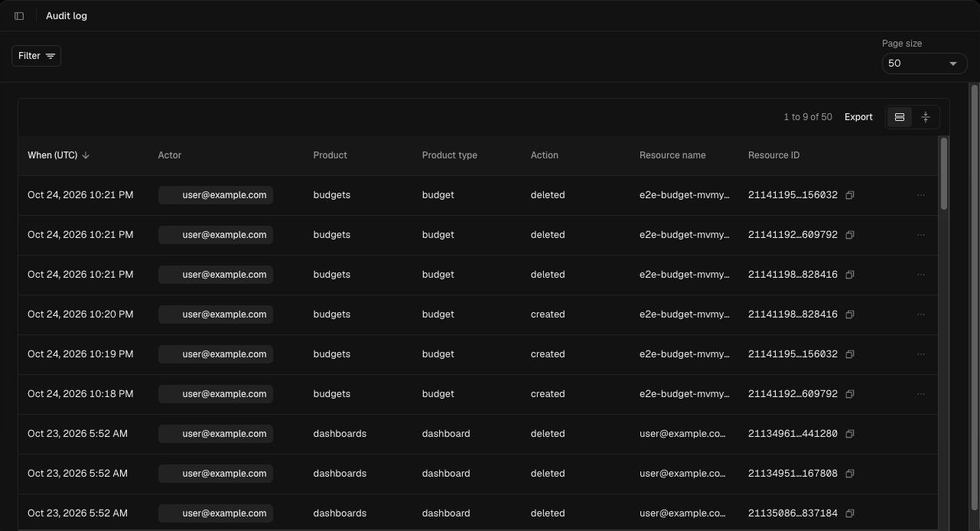Copy resource ID 21141198…828416 in deleted row
The height and width of the screenshot is (531, 980).
(850, 275)
